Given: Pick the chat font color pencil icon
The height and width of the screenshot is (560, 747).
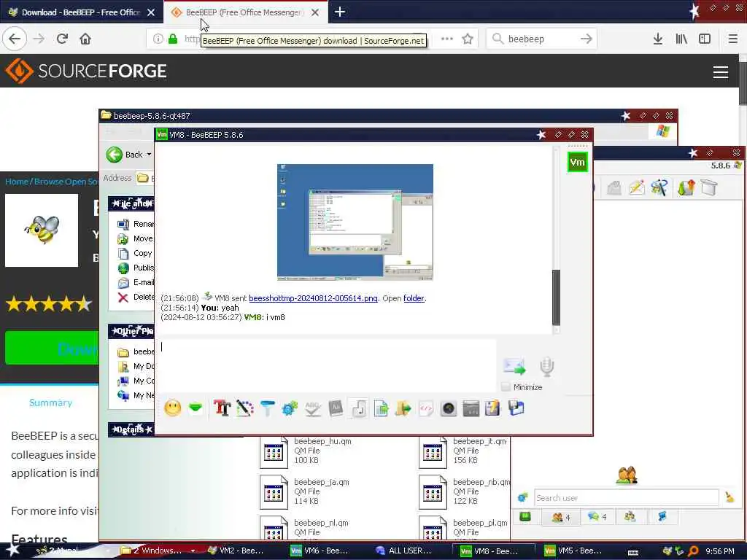Looking at the screenshot, I should click(x=245, y=408).
